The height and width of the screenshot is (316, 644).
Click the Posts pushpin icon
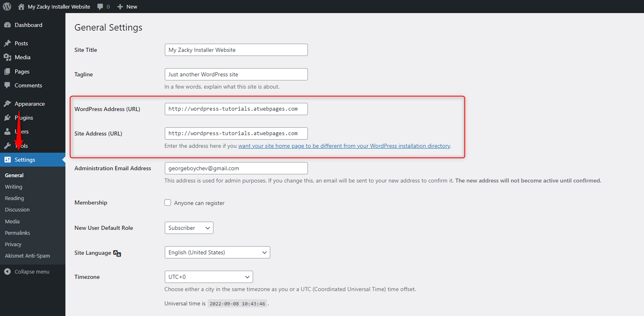coord(7,43)
